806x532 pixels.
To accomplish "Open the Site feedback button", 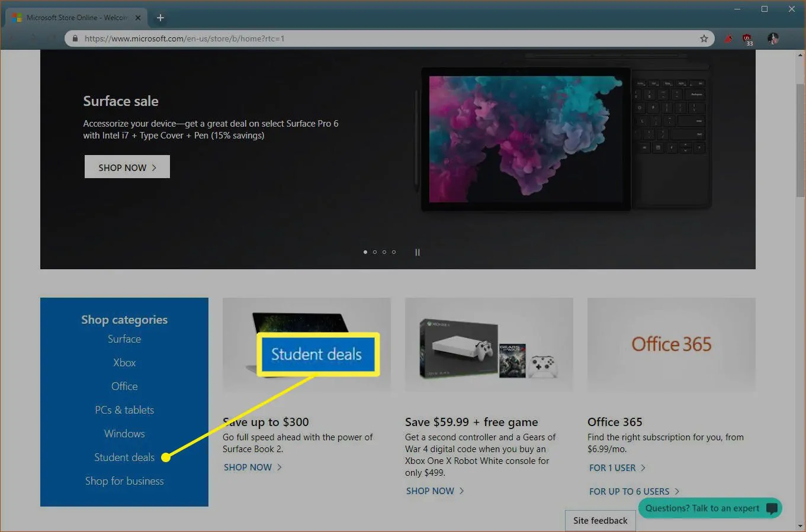I will tap(601, 521).
